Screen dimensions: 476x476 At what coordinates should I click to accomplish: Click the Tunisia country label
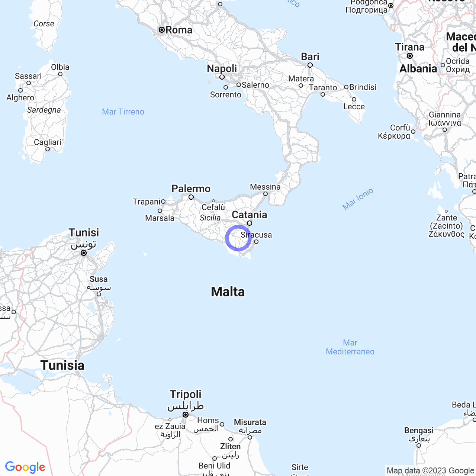(x=62, y=365)
